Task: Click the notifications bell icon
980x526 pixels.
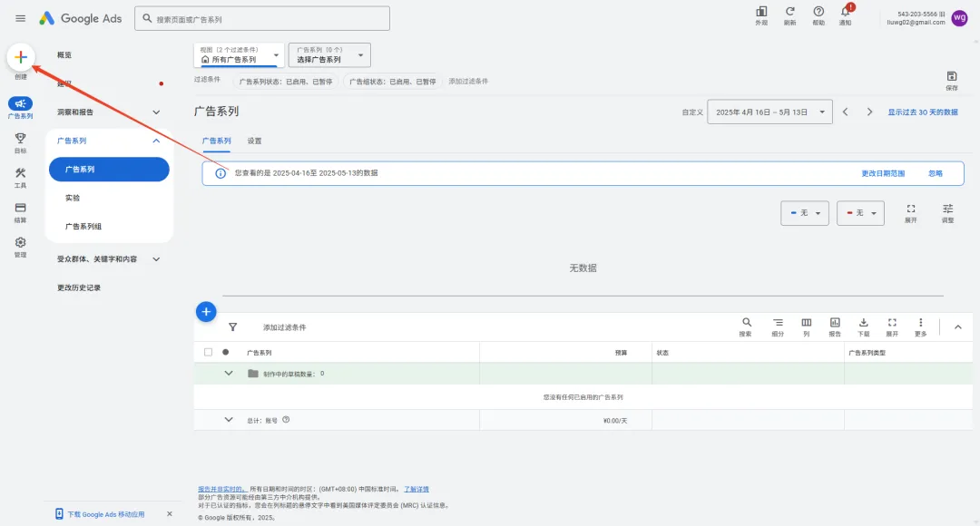Action: (845, 13)
